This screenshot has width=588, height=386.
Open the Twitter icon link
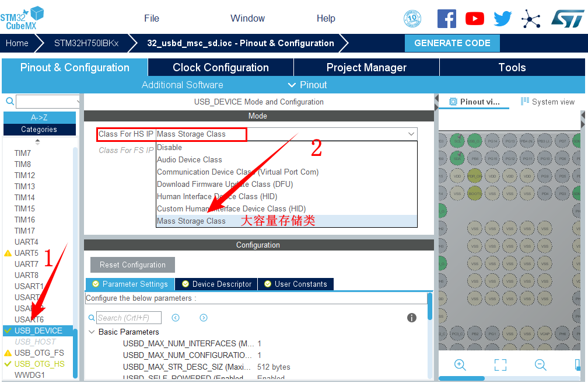(x=502, y=18)
